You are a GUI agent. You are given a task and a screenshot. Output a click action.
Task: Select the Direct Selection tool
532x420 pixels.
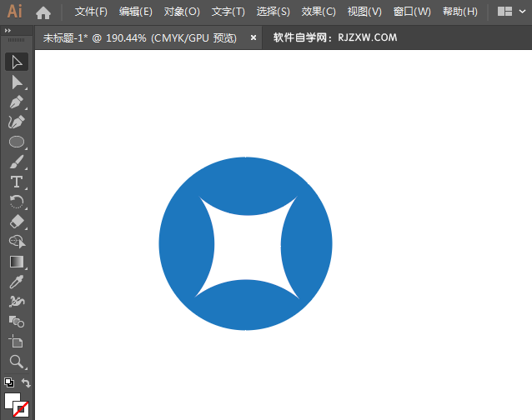[17, 82]
